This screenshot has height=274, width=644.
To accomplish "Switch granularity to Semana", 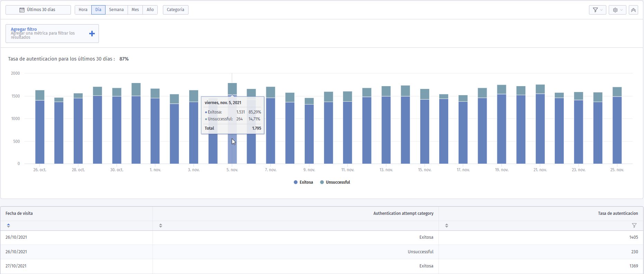I will tap(116, 10).
